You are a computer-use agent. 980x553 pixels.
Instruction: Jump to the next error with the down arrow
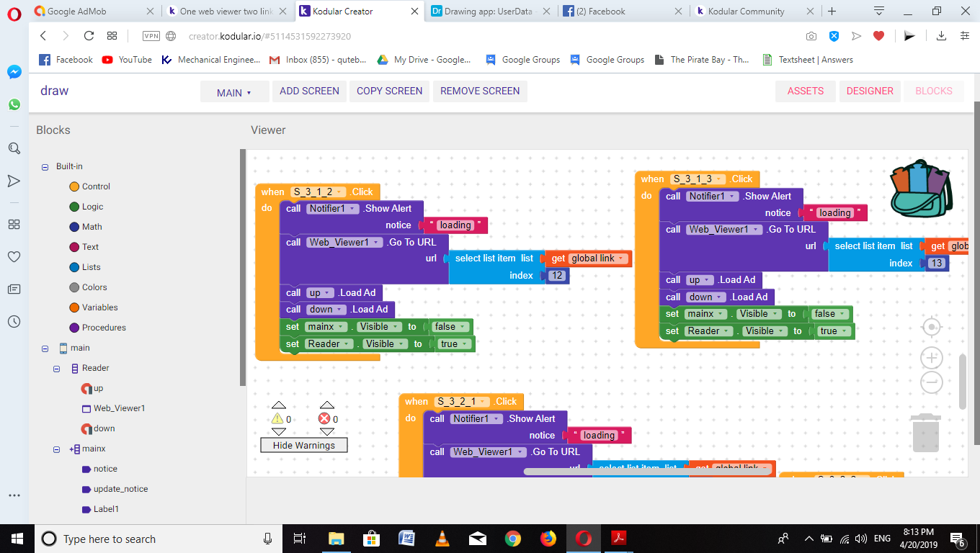coord(327,432)
